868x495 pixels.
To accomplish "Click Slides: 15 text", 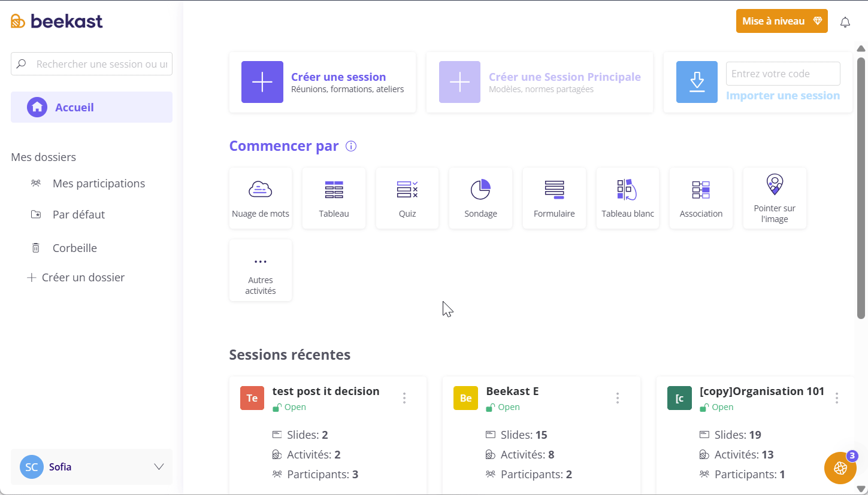I will [524, 435].
